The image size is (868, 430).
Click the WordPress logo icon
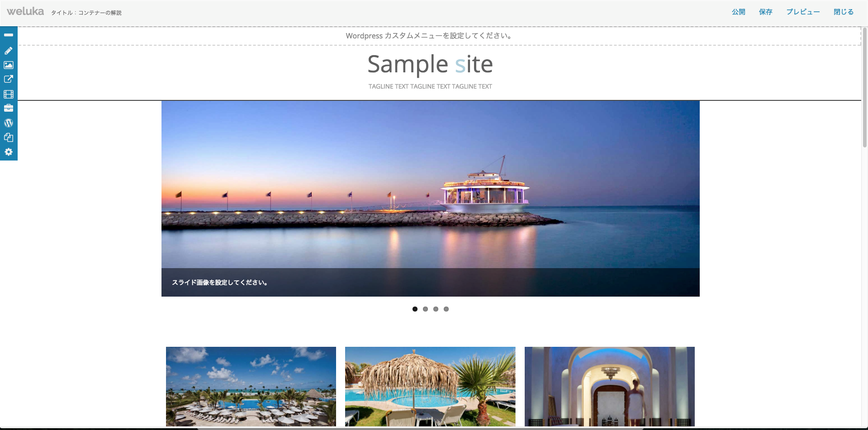tap(9, 123)
